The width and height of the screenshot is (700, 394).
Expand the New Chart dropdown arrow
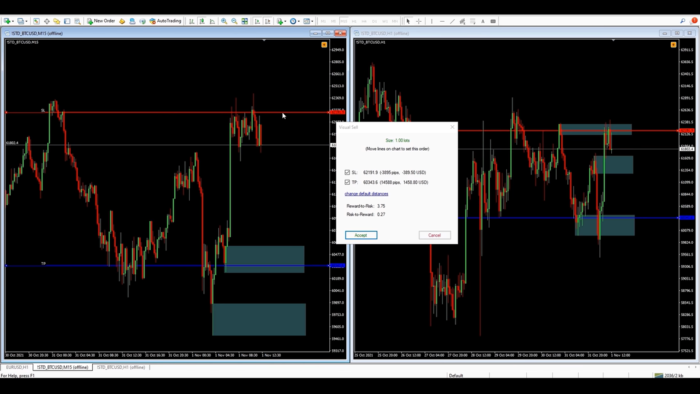click(13, 21)
